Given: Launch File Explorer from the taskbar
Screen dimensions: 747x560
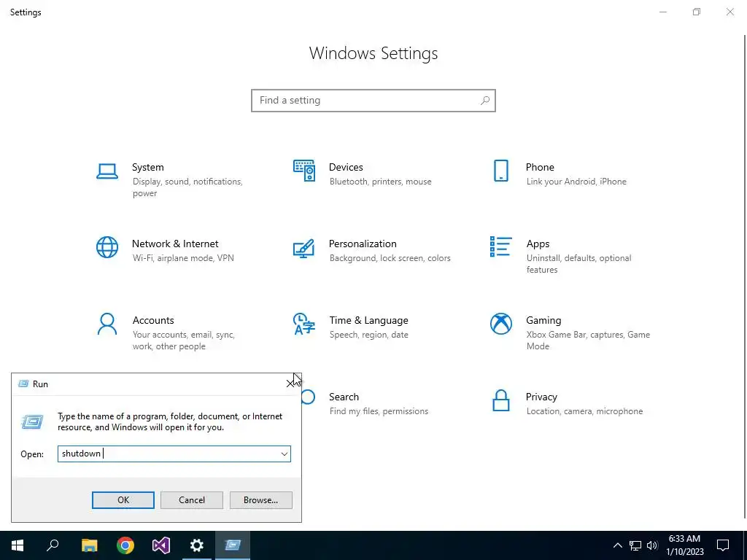Looking at the screenshot, I should (89, 545).
